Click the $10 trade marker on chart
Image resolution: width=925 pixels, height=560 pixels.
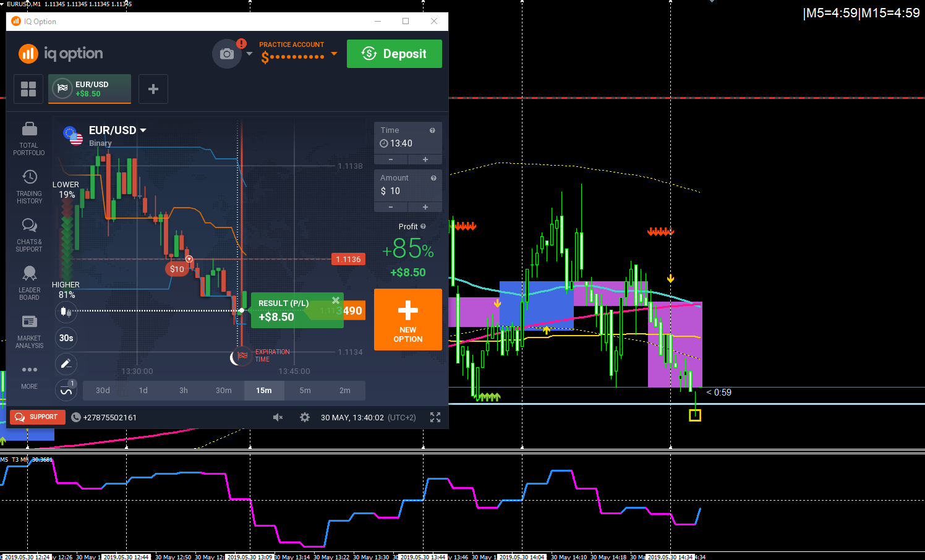[177, 269]
